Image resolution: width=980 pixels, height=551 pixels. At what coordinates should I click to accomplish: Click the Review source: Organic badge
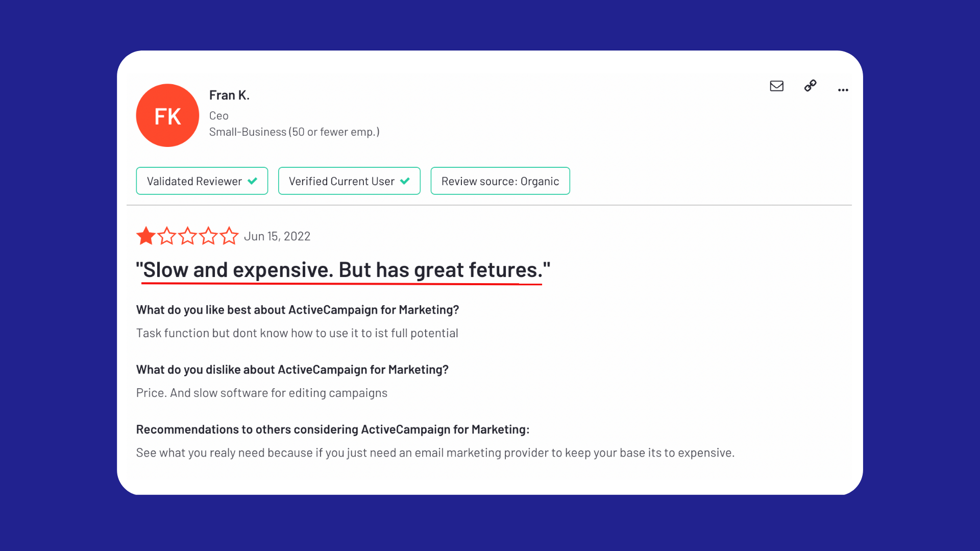[x=500, y=181]
